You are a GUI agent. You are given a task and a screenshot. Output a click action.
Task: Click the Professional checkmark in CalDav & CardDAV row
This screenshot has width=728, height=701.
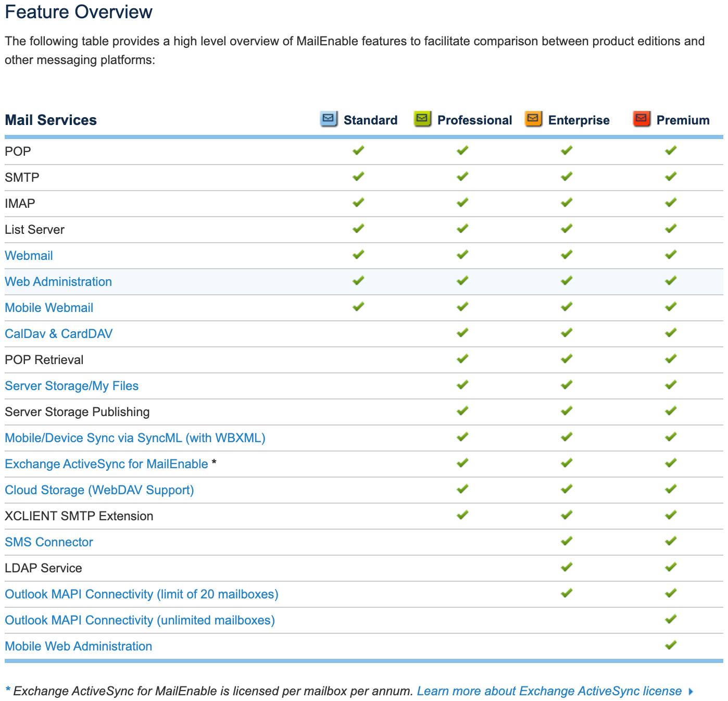(462, 333)
